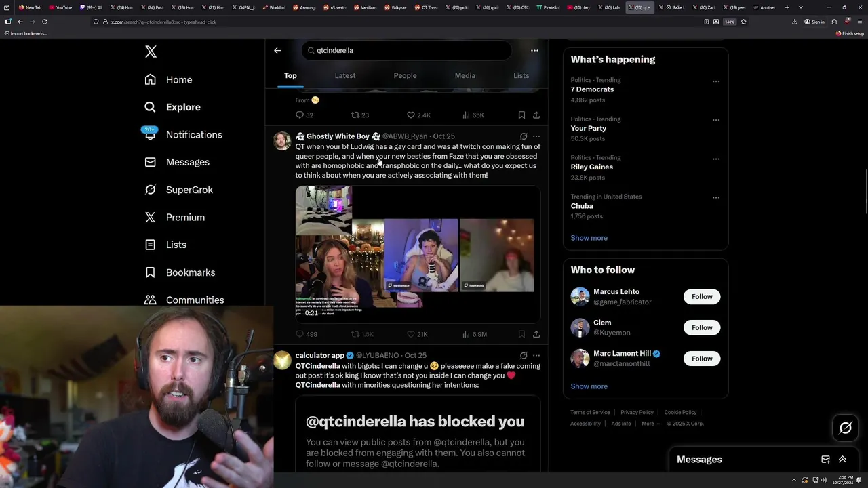Image resolution: width=868 pixels, height=488 pixels.
Task: Open the Grok floating button
Action: tap(845, 428)
